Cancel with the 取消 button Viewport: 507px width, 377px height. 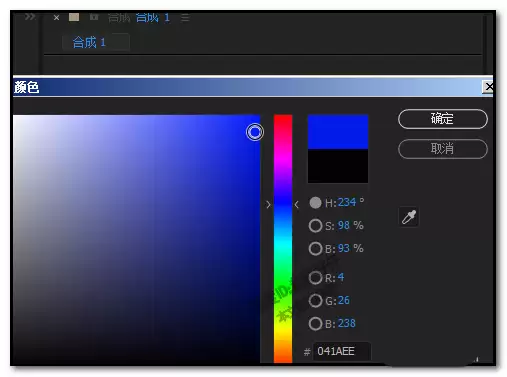point(443,149)
